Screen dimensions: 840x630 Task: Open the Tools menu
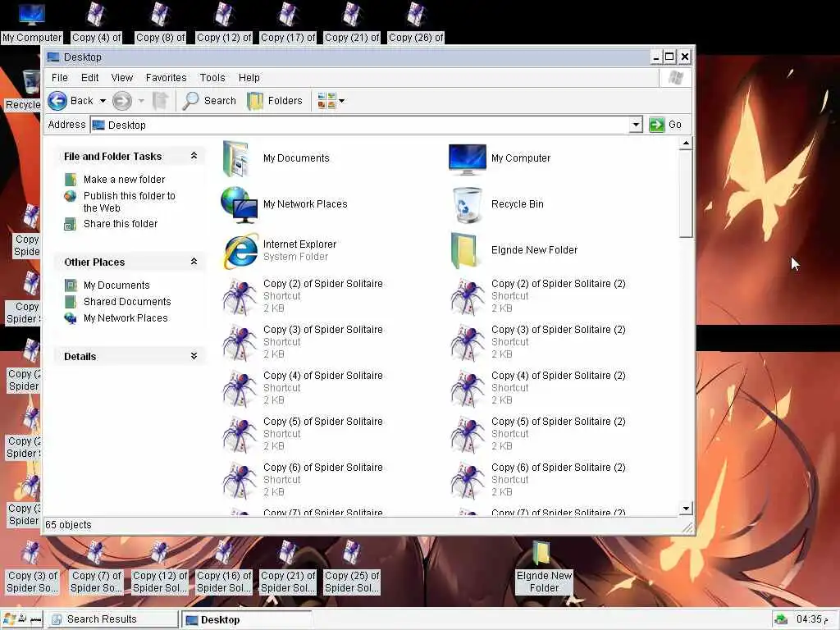pyautogui.click(x=212, y=78)
